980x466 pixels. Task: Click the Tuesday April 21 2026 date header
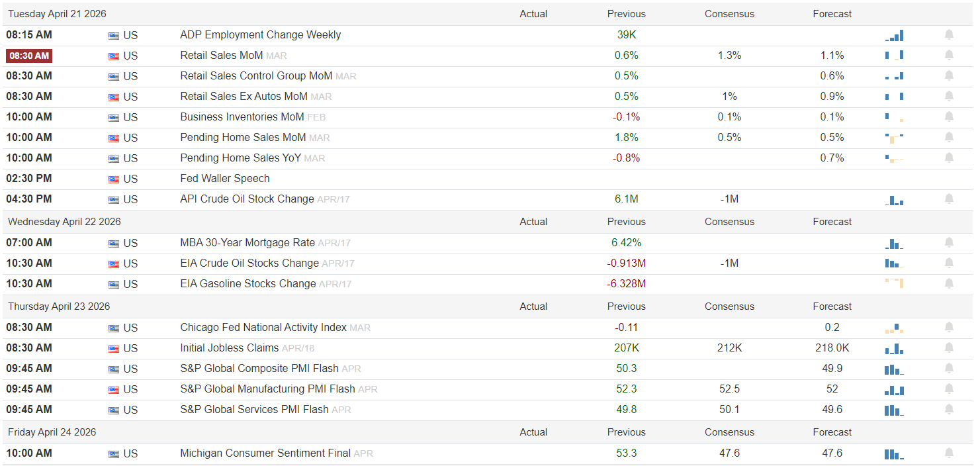tap(57, 14)
